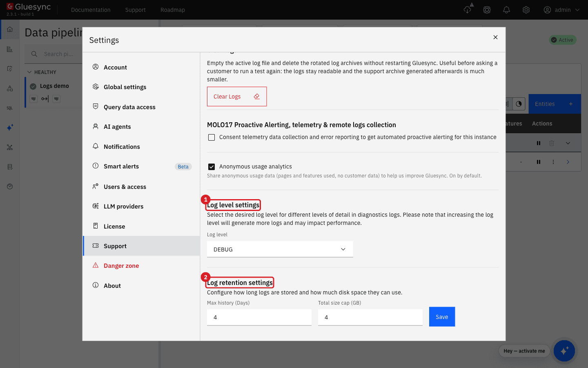Click the cloud download update icon

pyautogui.click(x=468, y=9)
